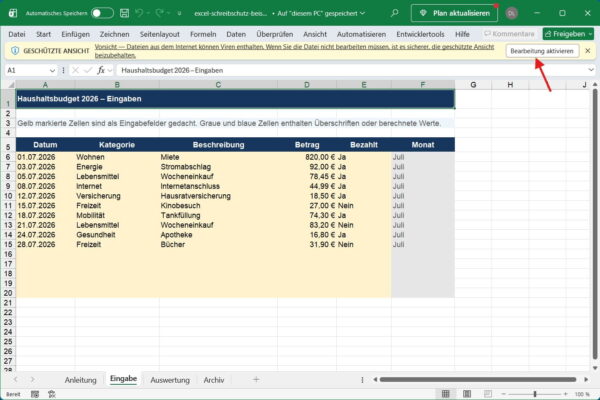600x400 pixels.
Task: Click the Kommentare button
Action: pos(509,34)
